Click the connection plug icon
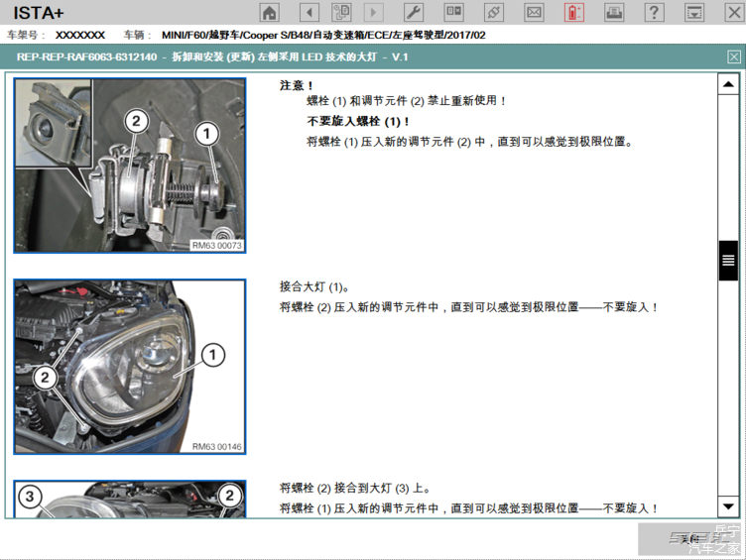This screenshot has height=560, width=746. pyautogui.click(x=494, y=12)
